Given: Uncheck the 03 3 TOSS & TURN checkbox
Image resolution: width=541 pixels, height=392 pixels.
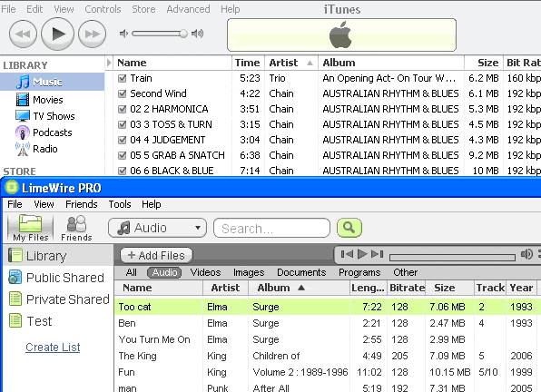Looking at the screenshot, I should coord(122,124).
